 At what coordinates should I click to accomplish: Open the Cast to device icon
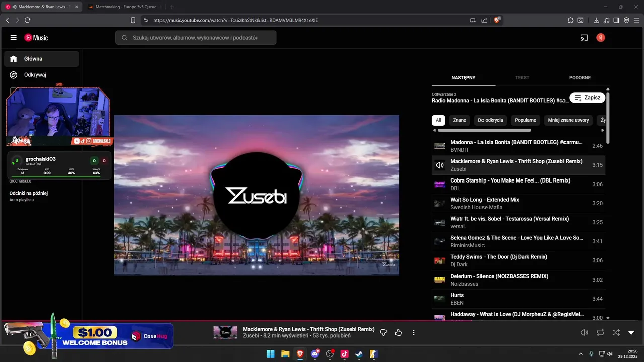point(584,38)
